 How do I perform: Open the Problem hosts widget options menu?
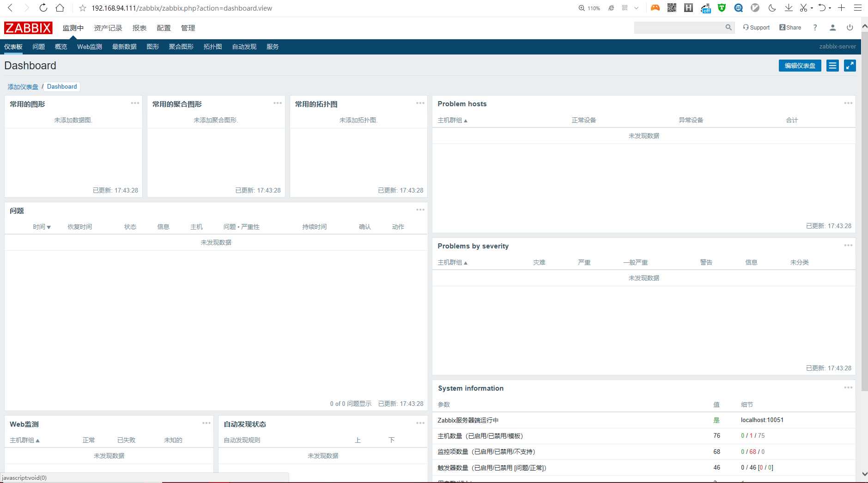pyautogui.click(x=848, y=103)
